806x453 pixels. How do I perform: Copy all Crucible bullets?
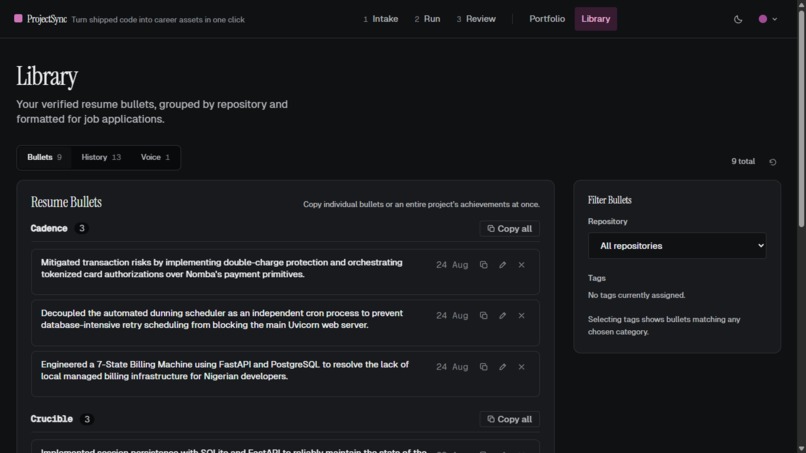point(509,420)
